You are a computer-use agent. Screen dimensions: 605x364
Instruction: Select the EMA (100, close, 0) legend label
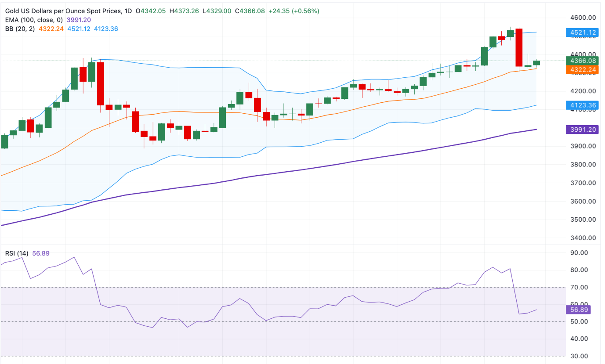tap(34, 20)
